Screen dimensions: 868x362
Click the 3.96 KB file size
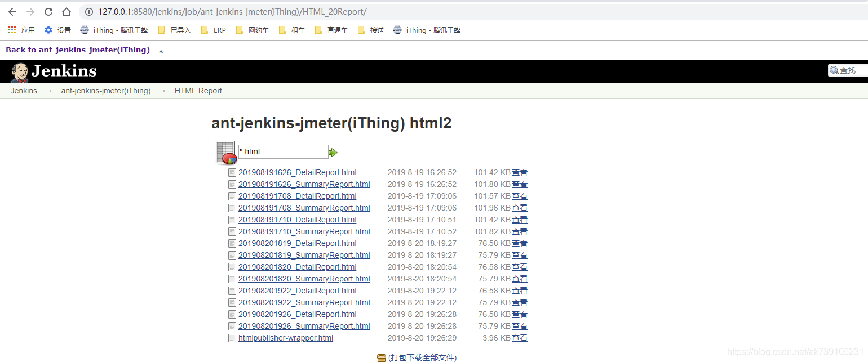497,338
